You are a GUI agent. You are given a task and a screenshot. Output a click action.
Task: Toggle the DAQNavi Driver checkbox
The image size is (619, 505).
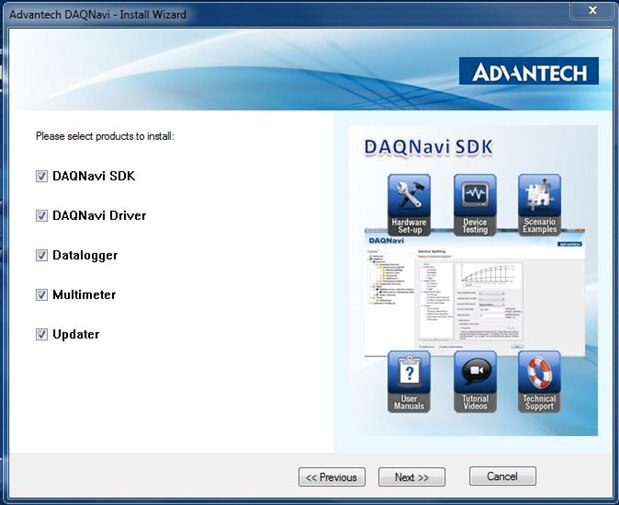click(x=42, y=216)
